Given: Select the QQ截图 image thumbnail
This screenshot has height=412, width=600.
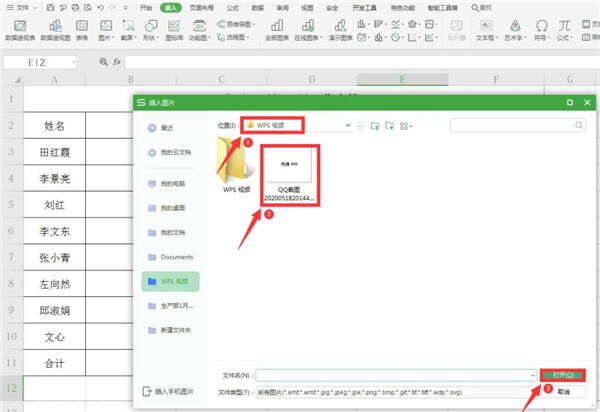Looking at the screenshot, I should click(x=289, y=174).
